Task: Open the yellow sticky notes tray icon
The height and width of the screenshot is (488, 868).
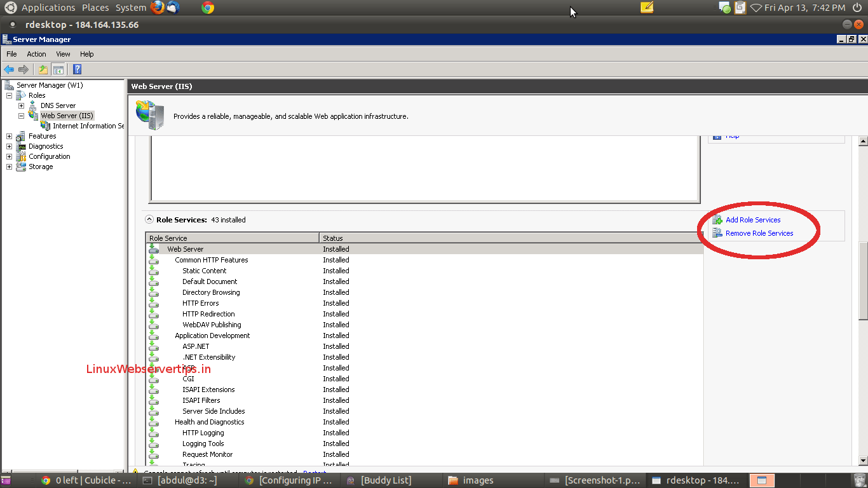Action: point(647,8)
